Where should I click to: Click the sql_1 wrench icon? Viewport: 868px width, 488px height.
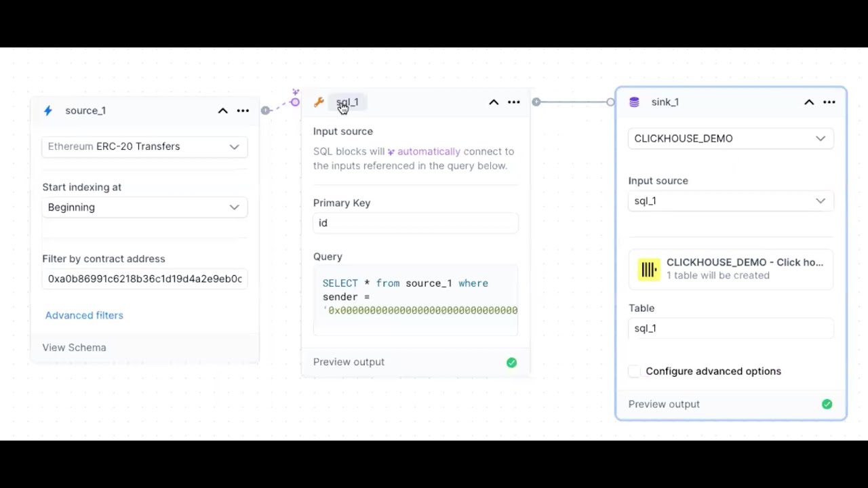[319, 102]
